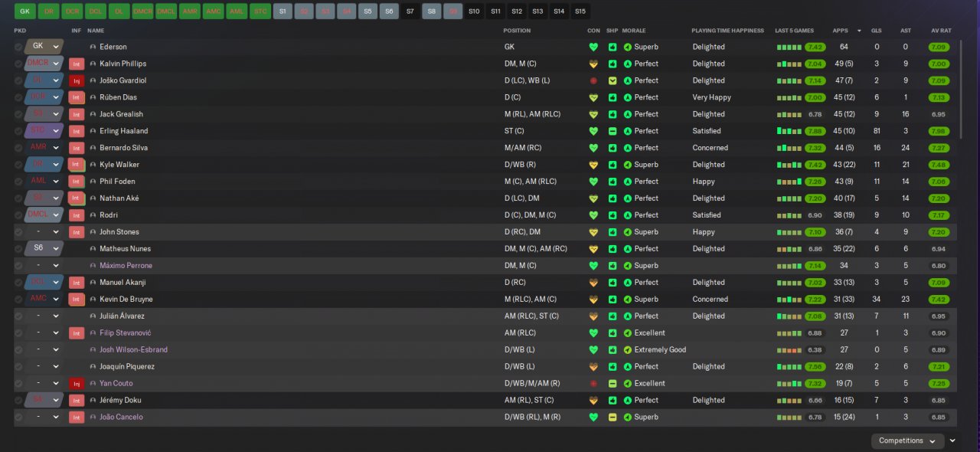
Task: Select the S15 substitute tab
Action: pyautogui.click(x=580, y=11)
